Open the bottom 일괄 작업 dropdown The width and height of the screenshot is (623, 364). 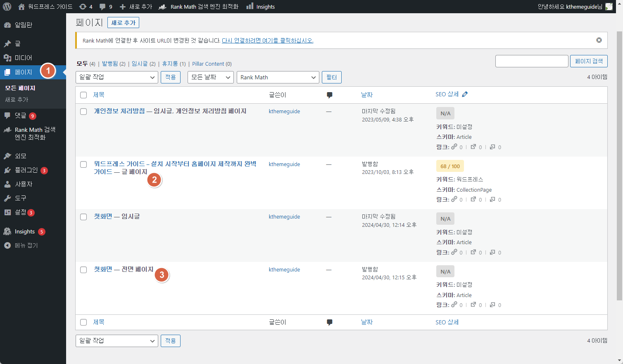(x=117, y=341)
